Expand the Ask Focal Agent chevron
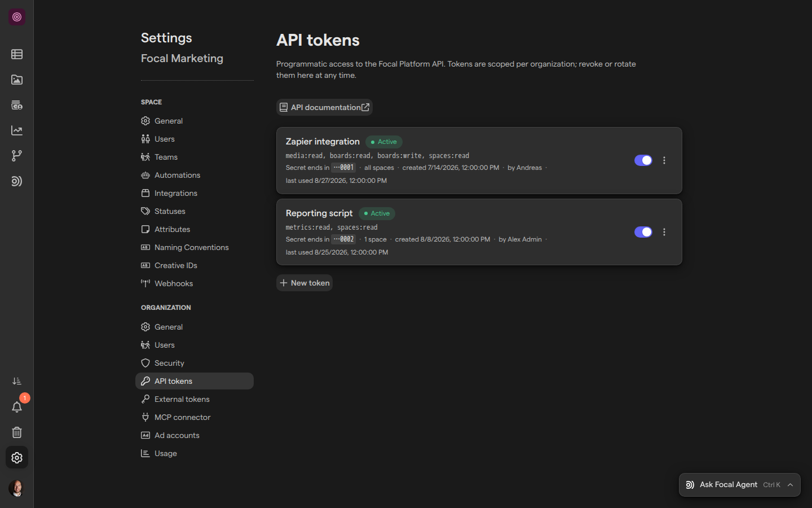 [x=791, y=485]
